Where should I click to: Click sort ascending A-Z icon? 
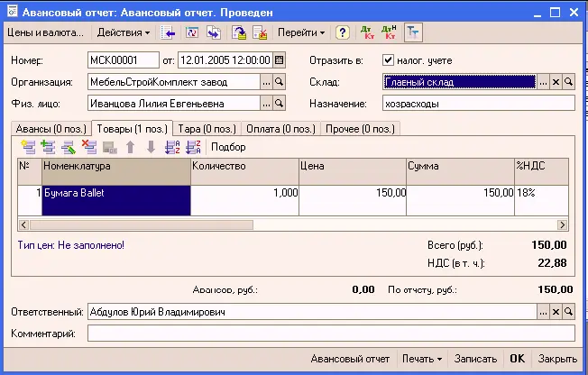pyautogui.click(x=173, y=147)
